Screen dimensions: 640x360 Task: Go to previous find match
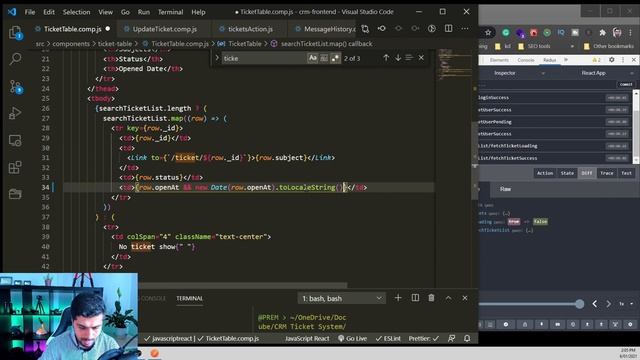coord(386,58)
